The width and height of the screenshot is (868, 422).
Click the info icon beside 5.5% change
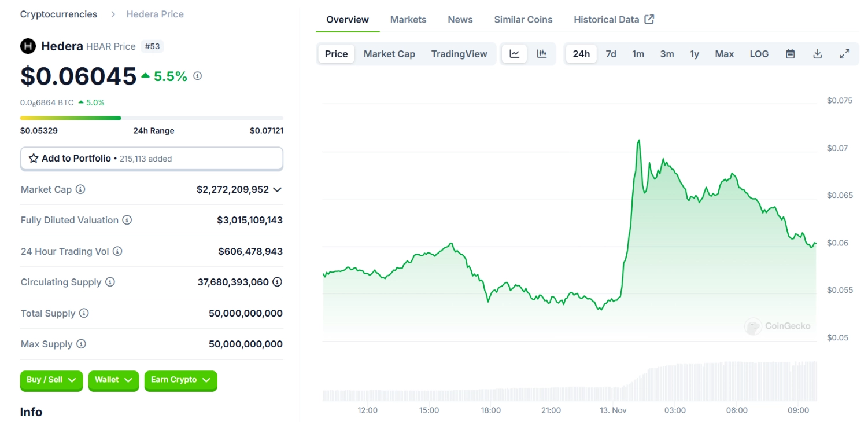(197, 75)
